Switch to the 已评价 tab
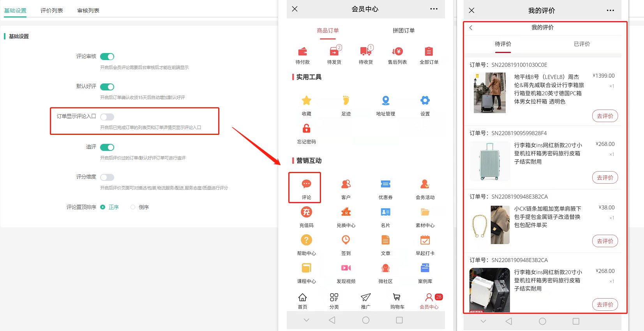The width and height of the screenshot is (644, 331). (x=582, y=44)
